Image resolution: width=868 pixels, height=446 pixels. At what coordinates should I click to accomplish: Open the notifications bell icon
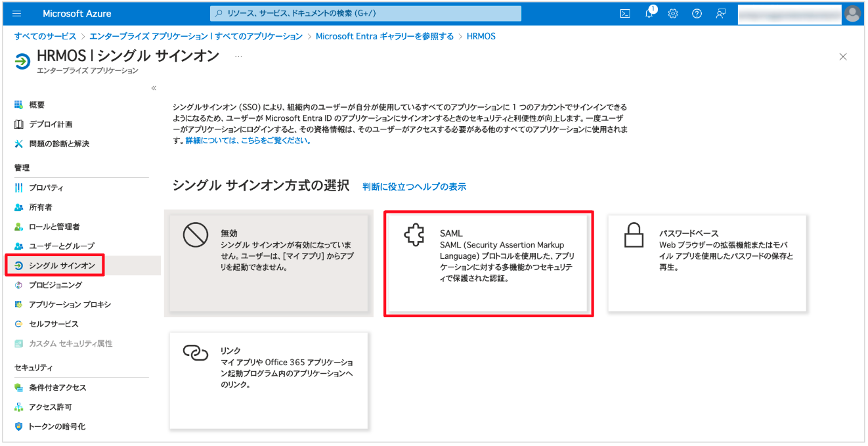coord(649,13)
